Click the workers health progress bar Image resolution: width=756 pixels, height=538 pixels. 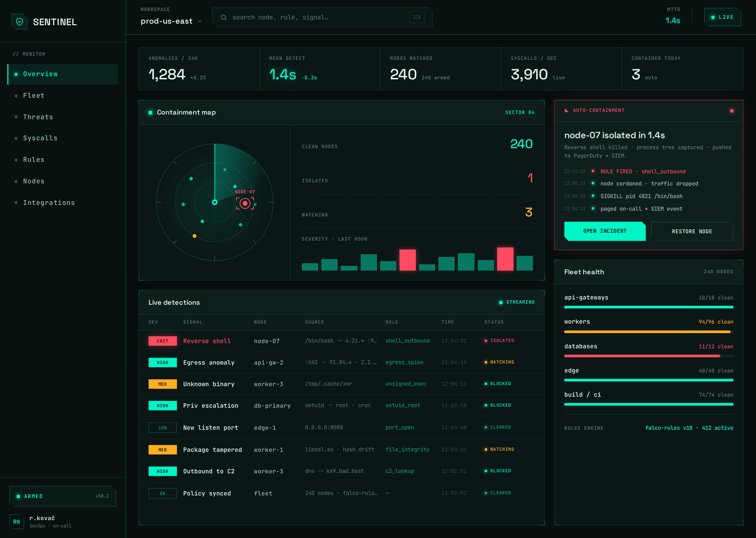coord(648,332)
